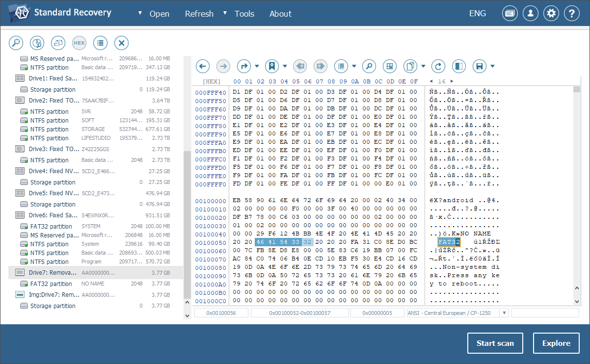Go back with the left arrow icon
This screenshot has width=590, height=364.
tap(203, 66)
